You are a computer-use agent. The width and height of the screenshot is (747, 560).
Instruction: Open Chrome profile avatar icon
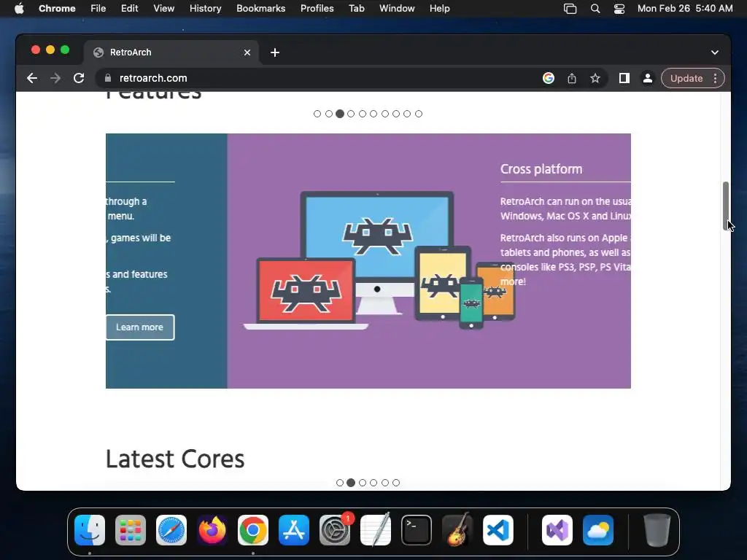point(648,78)
